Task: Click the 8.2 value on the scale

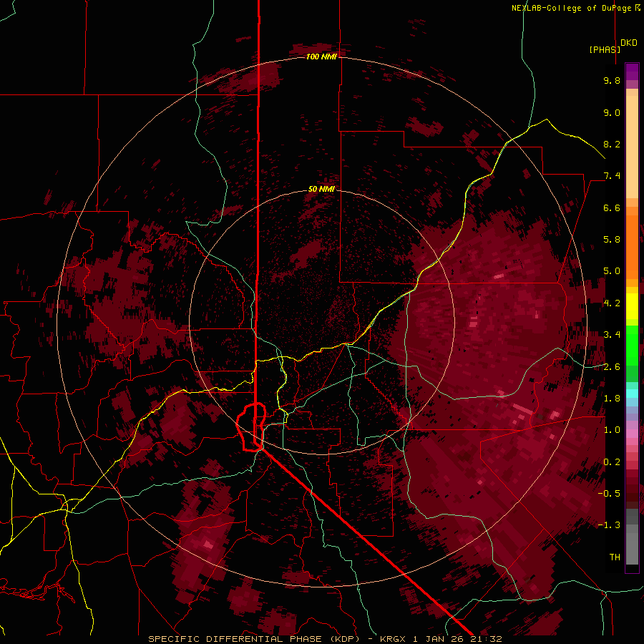Action: [x=612, y=144]
